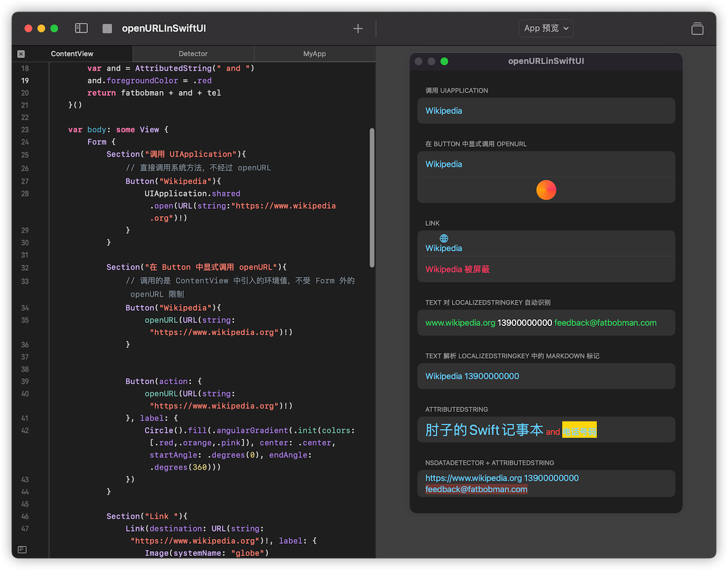The height and width of the screenshot is (570, 728).
Task: Click the orange gradient circle button
Action: (546, 190)
